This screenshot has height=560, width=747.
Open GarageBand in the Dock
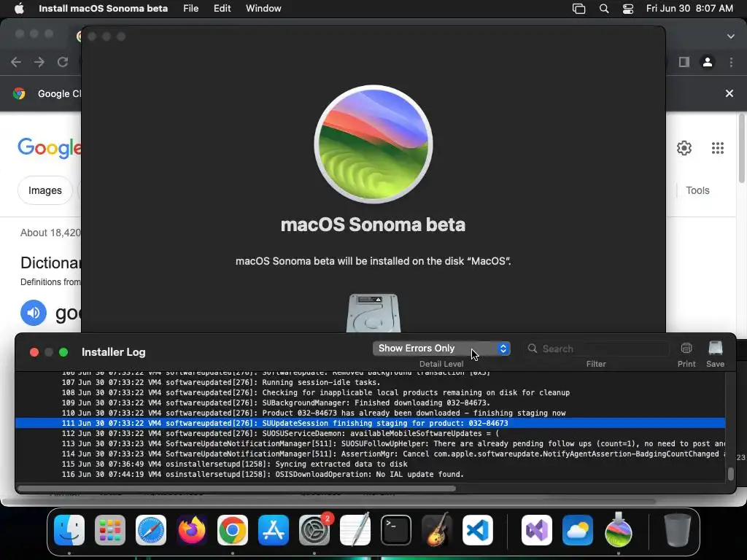point(437,530)
